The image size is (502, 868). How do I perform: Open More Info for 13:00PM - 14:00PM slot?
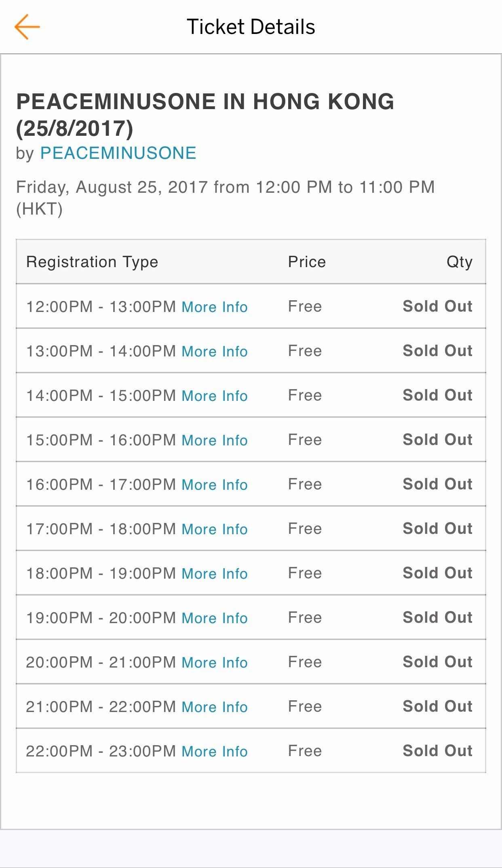coord(214,352)
